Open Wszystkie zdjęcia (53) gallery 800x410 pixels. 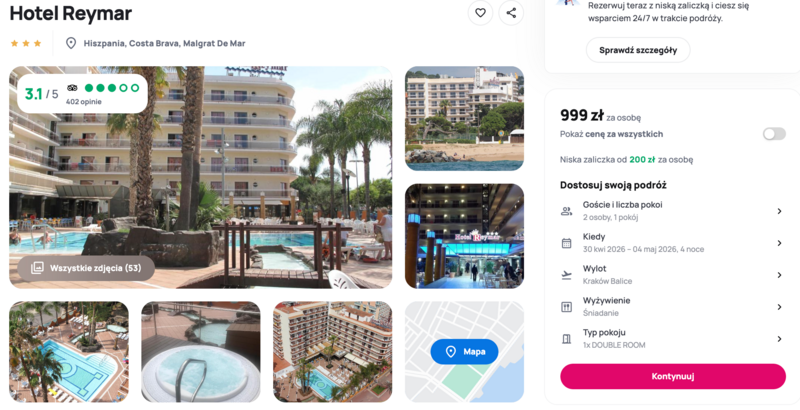pos(86,268)
